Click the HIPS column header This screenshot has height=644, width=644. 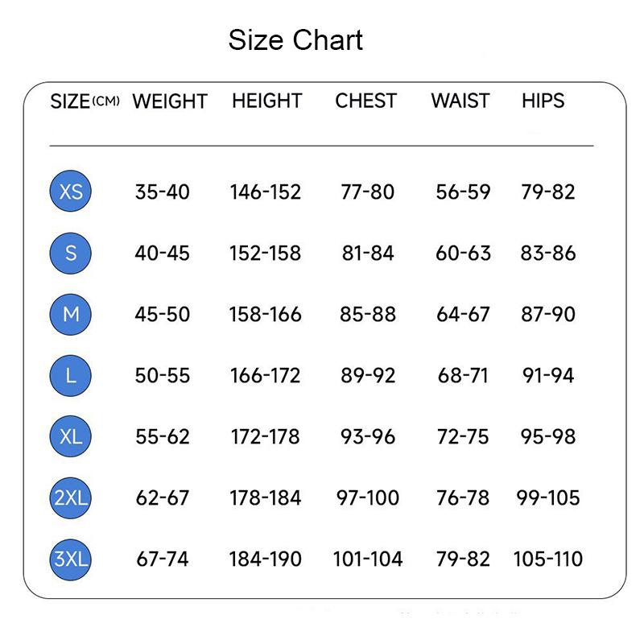[543, 101]
